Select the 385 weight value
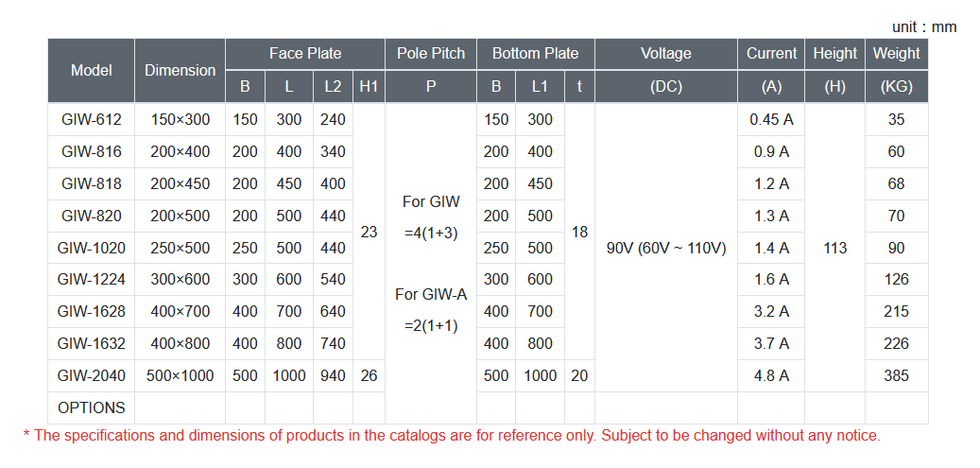980x468 pixels. [x=896, y=376]
